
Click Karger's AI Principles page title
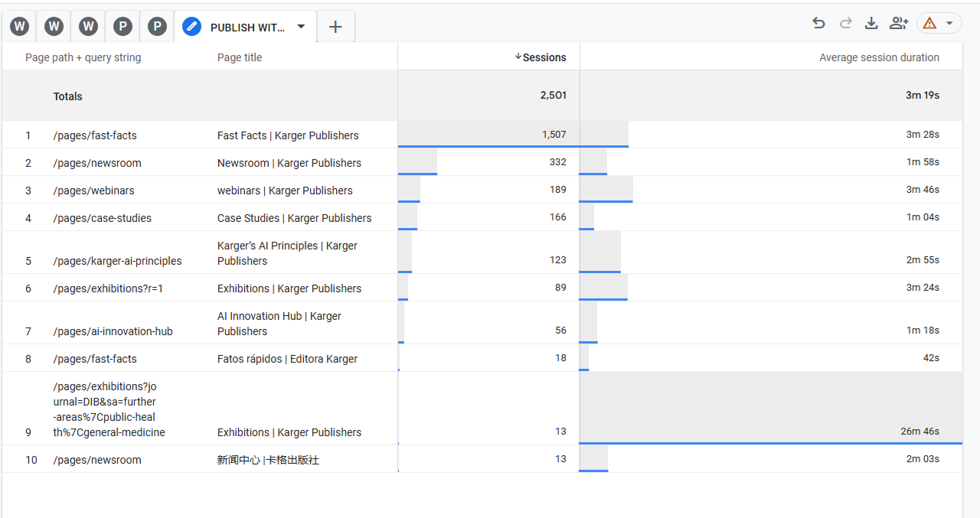coord(287,253)
